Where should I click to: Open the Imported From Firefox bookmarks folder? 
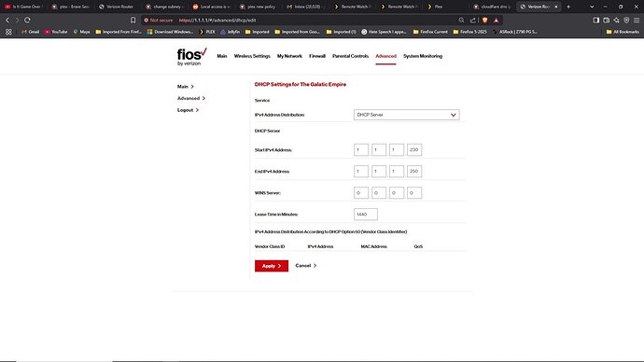[119, 32]
